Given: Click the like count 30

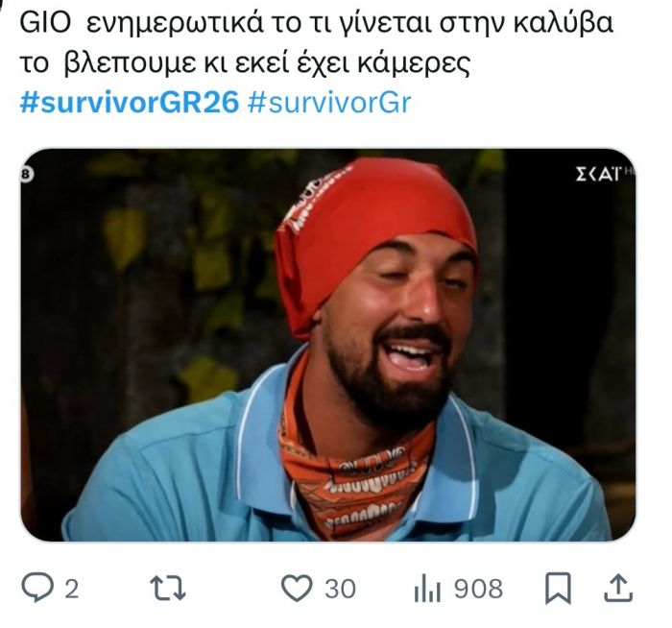Looking at the screenshot, I should tap(340, 589).
